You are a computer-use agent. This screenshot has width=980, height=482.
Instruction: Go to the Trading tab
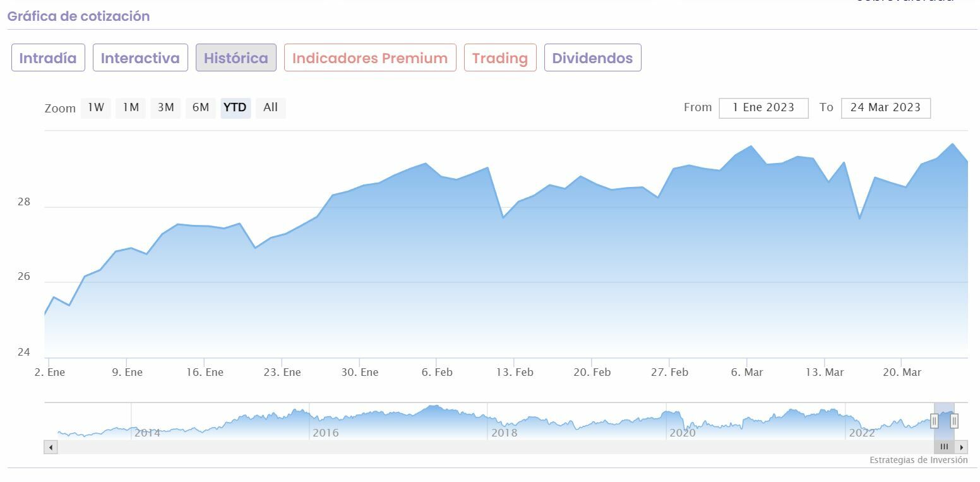(500, 58)
